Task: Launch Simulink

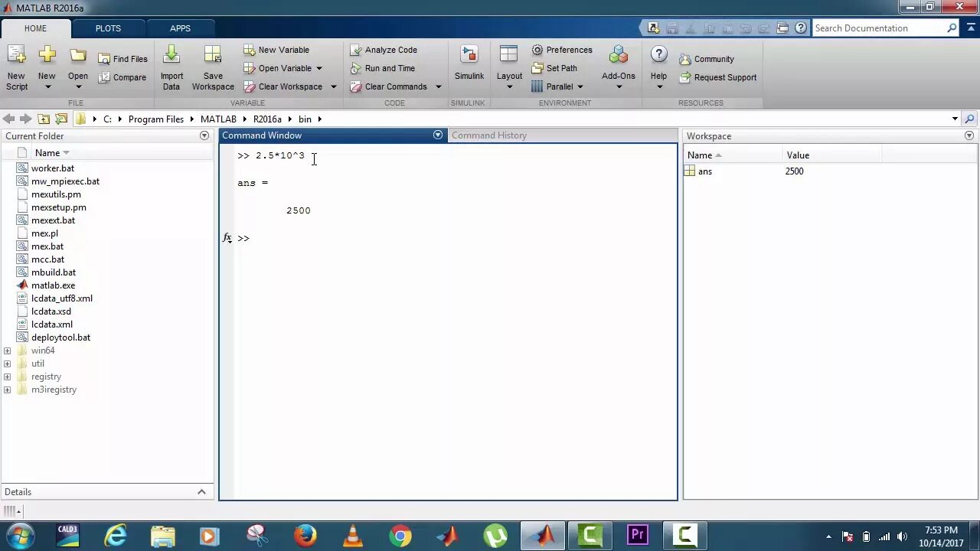Action: pyautogui.click(x=469, y=63)
